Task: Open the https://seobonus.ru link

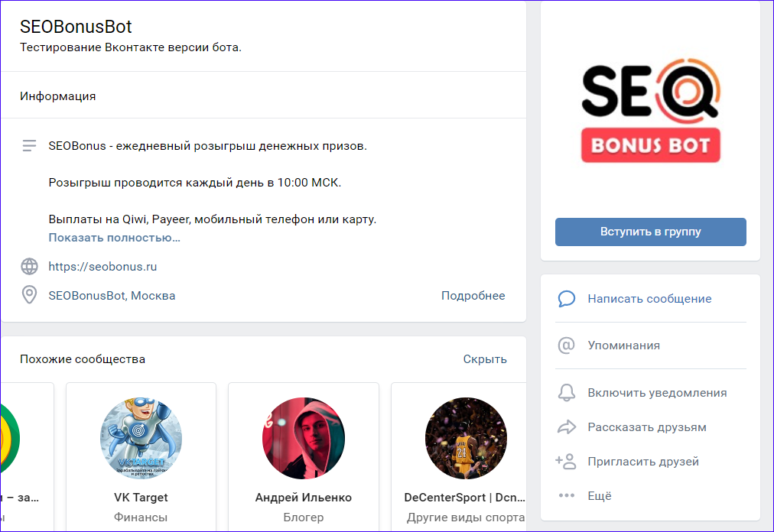Action: click(102, 267)
